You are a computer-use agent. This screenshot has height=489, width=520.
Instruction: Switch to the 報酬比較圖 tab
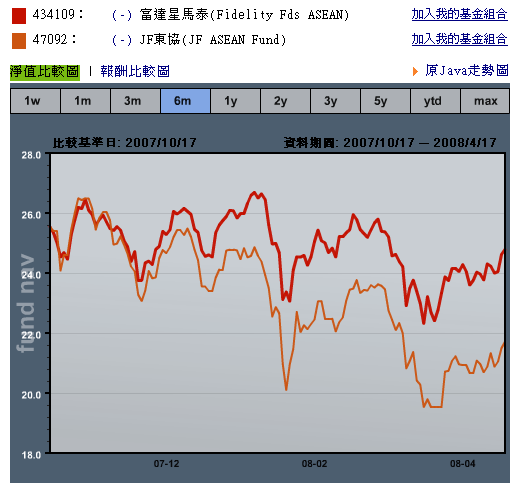135,71
